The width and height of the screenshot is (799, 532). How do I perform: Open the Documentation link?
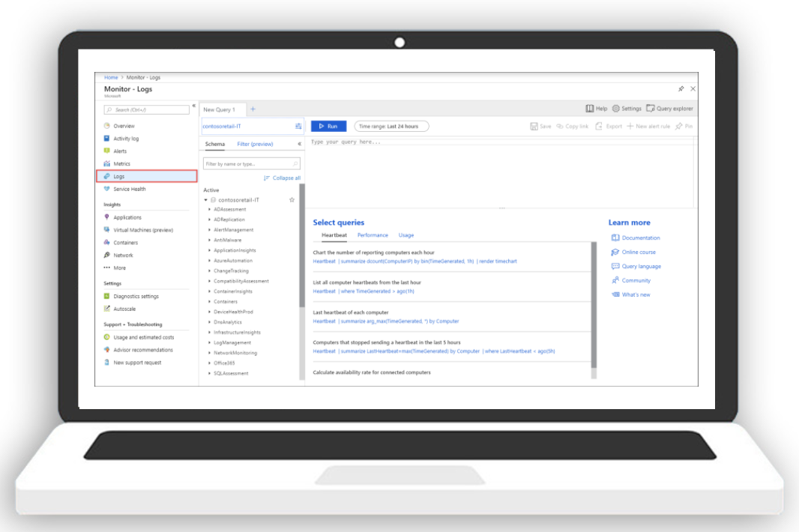tap(636, 238)
